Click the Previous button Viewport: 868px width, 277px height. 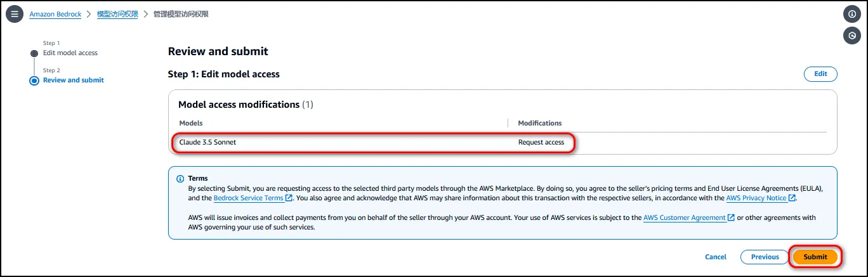pyautogui.click(x=765, y=257)
